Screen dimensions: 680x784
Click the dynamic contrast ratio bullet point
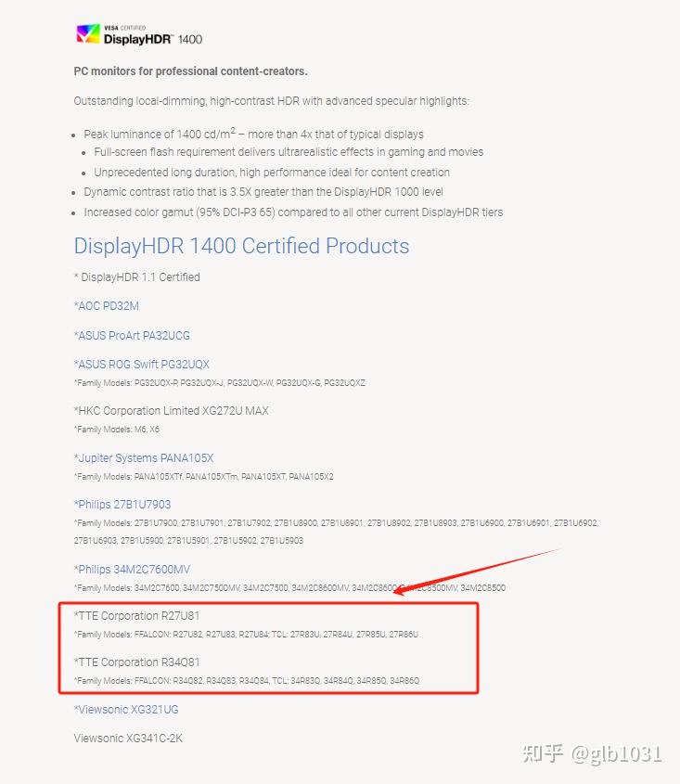[263, 192]
